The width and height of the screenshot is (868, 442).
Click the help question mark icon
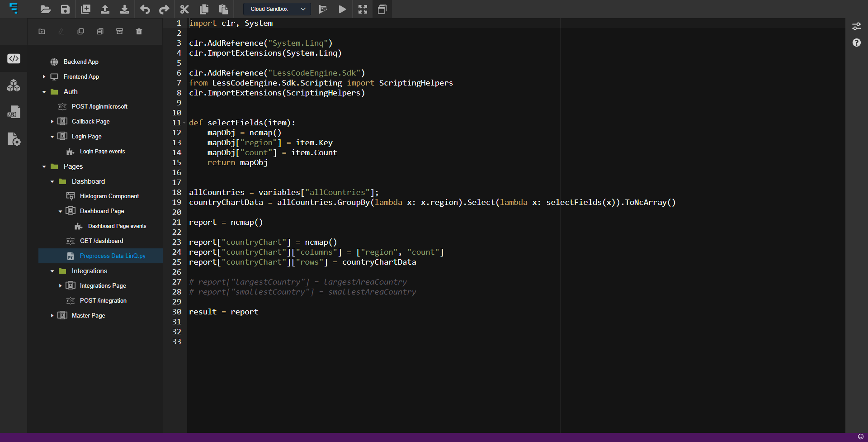[x=856, y=43]
